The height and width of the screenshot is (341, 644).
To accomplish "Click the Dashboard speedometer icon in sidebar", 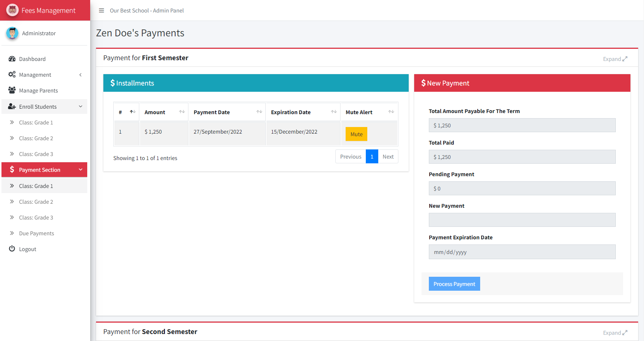I will (12, 59).
